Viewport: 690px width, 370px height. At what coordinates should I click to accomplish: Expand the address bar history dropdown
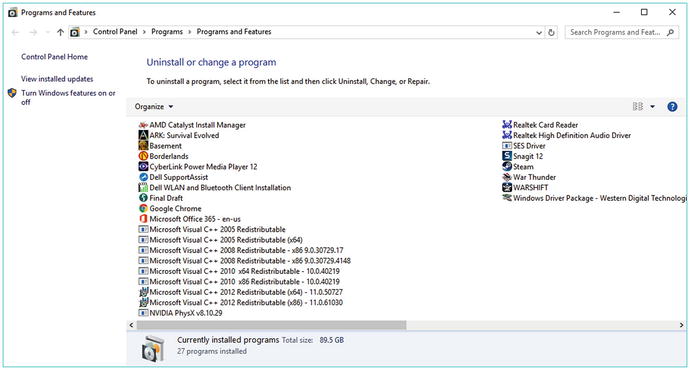point(539,33)
